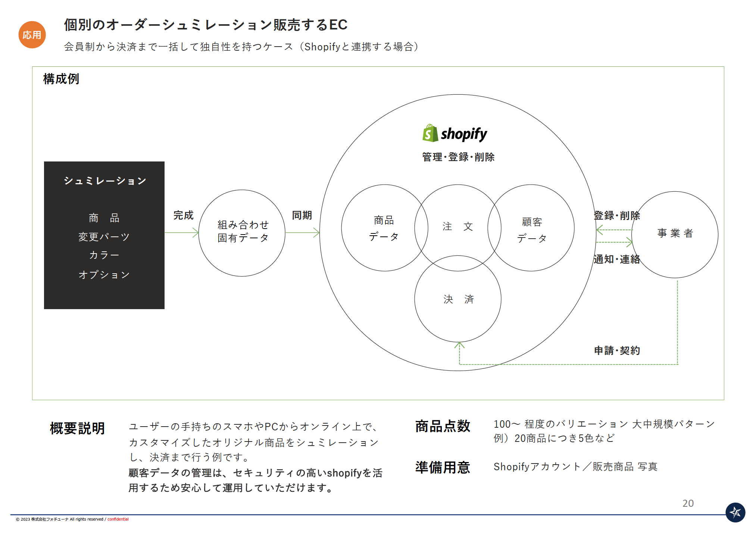Click the red confidential footer text
The height and width of the screenshot is (534, 756).
click(118, 519)
